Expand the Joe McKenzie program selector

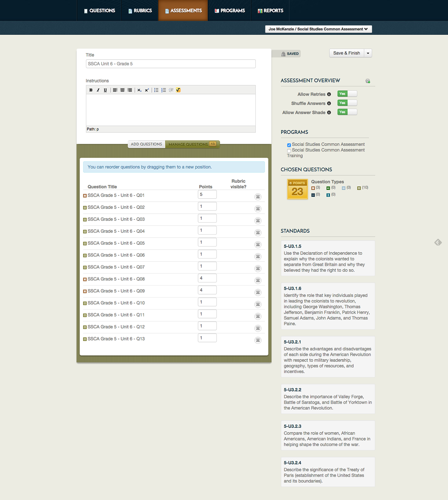(318, 29)
